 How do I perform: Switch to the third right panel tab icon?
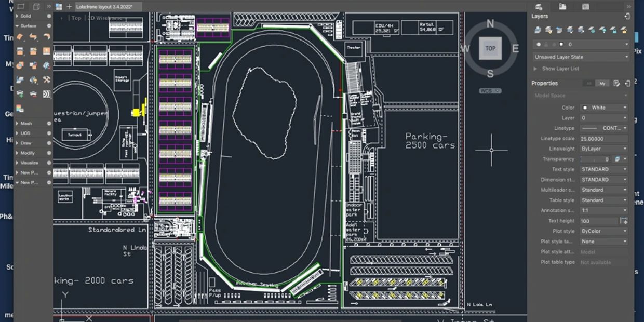click(585, 6)
